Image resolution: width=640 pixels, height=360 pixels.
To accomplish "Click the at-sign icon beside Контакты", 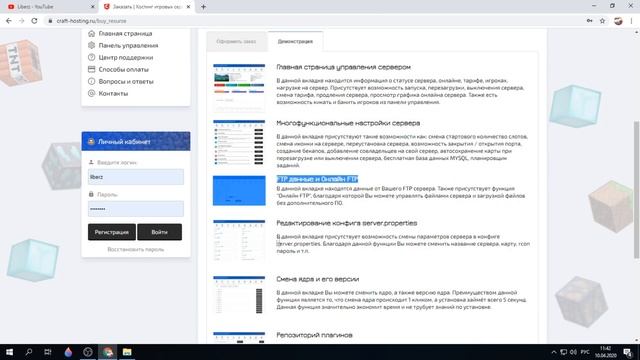I will click(91, 93).
